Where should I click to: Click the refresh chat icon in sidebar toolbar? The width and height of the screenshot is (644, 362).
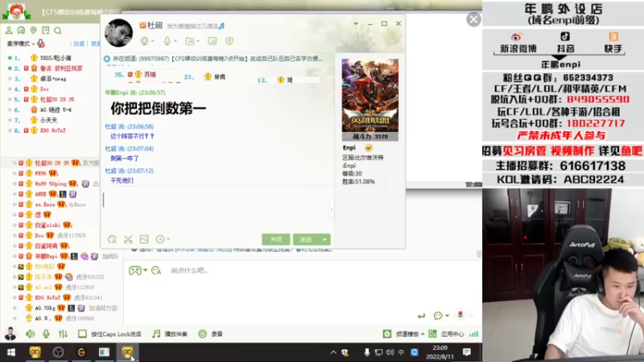[21, 31]
